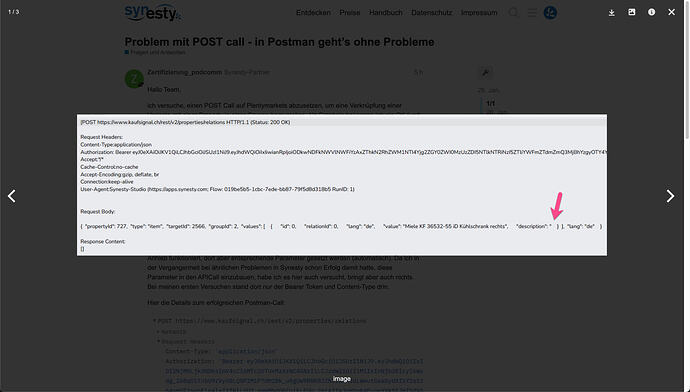Open the original image via the picture icon
The width and height of the screenshot is (690, 392).
pyautogui.click(x=631, y=12)
